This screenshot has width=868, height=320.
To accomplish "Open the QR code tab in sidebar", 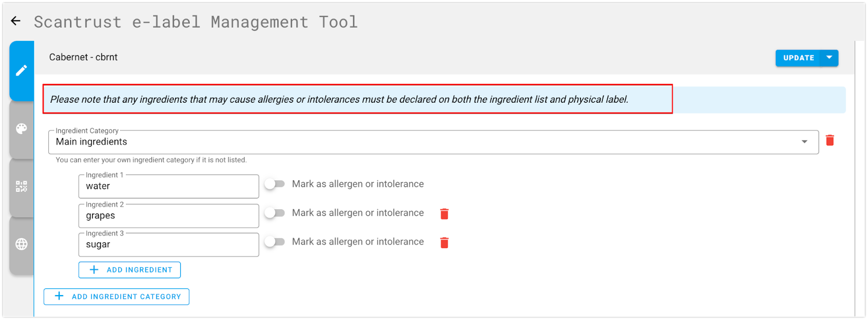I will coord(22,187).
